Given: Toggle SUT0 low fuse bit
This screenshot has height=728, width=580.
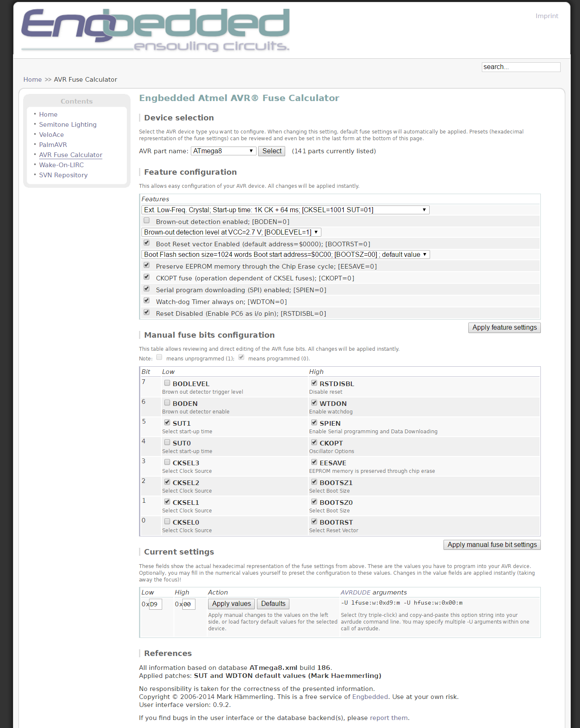Looking at the screenshot, I should (167, 443).
